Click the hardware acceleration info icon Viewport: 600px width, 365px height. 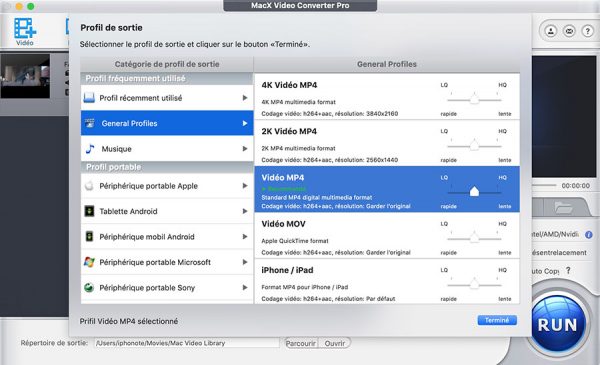pyautogui.click(x=589, y=235)
